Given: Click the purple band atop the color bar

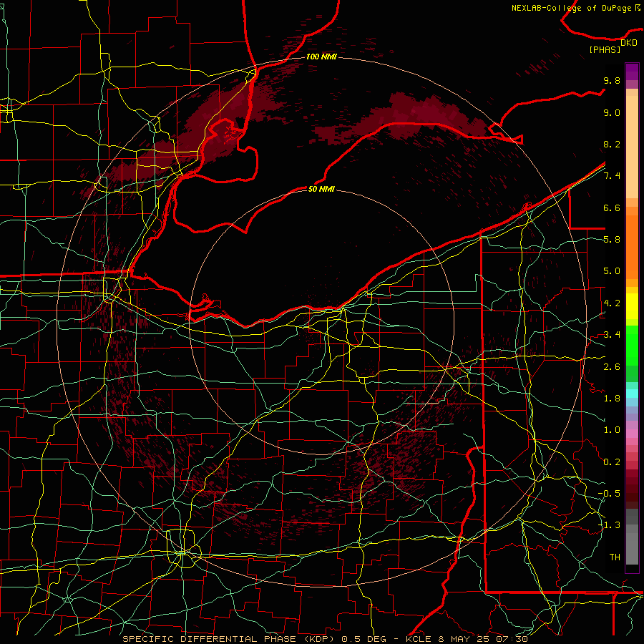Looking at the screenshot, I should click(632, 72).
